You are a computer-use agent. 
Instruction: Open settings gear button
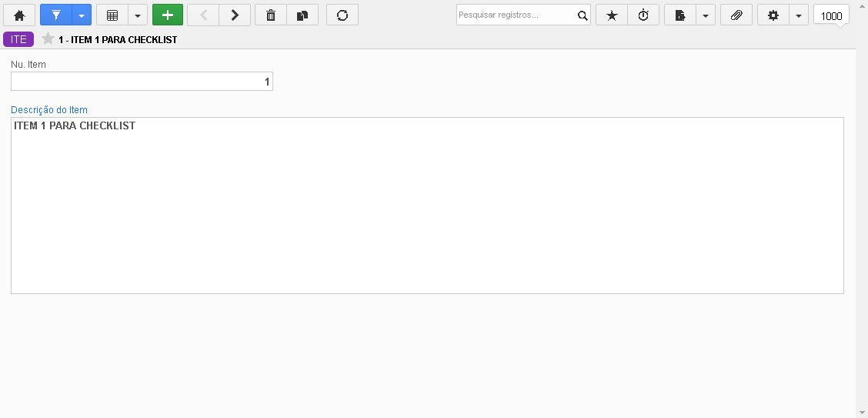773,15
